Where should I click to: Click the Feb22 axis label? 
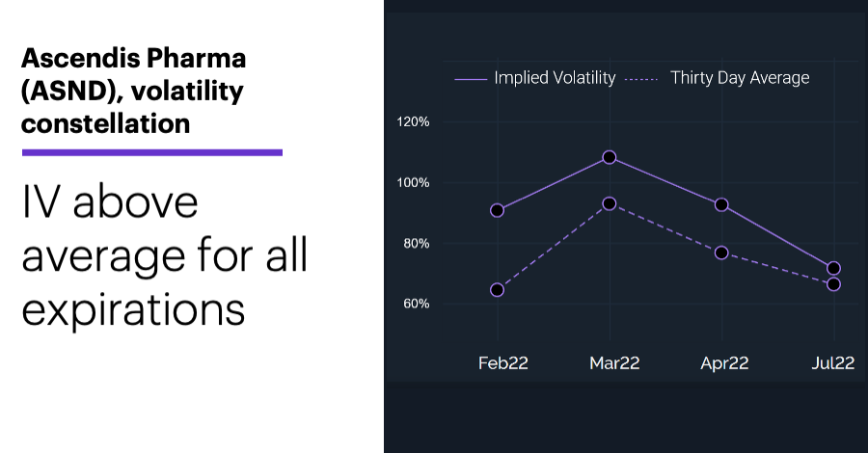point(502,362)
